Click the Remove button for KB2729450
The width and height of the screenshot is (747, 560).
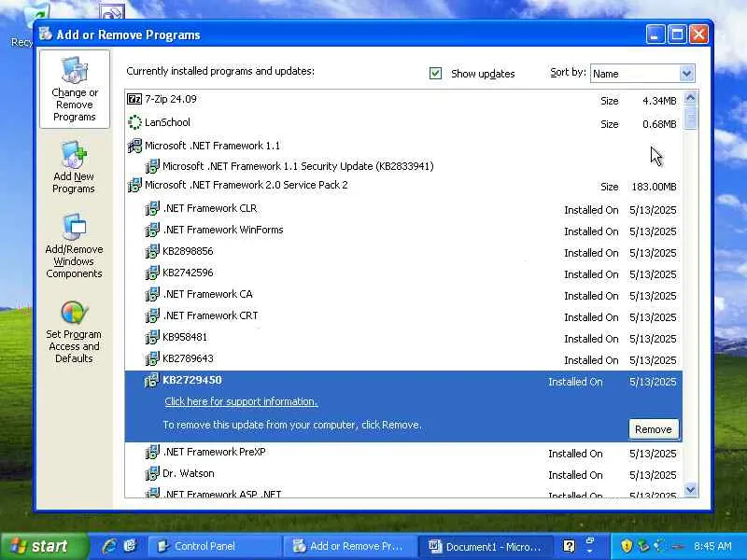point(653,429)
